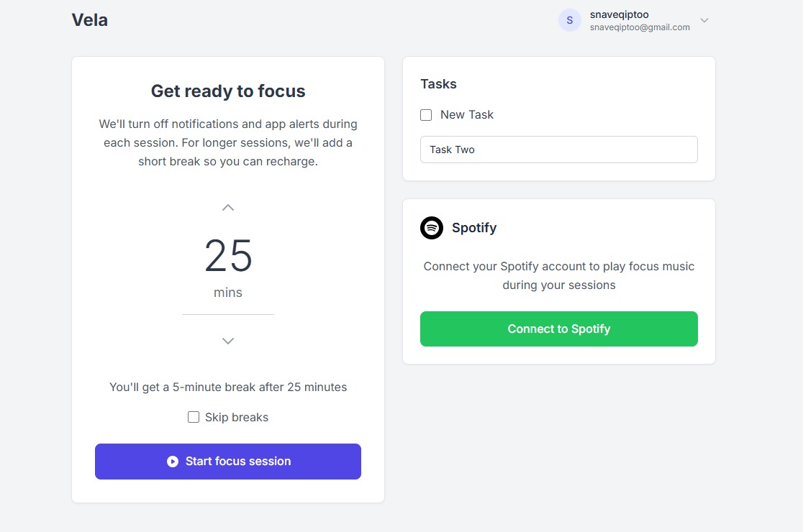Viewport: 803px width, 532px height.
Task: Decrease minutes with the down chevron
Action: (228, 341)
